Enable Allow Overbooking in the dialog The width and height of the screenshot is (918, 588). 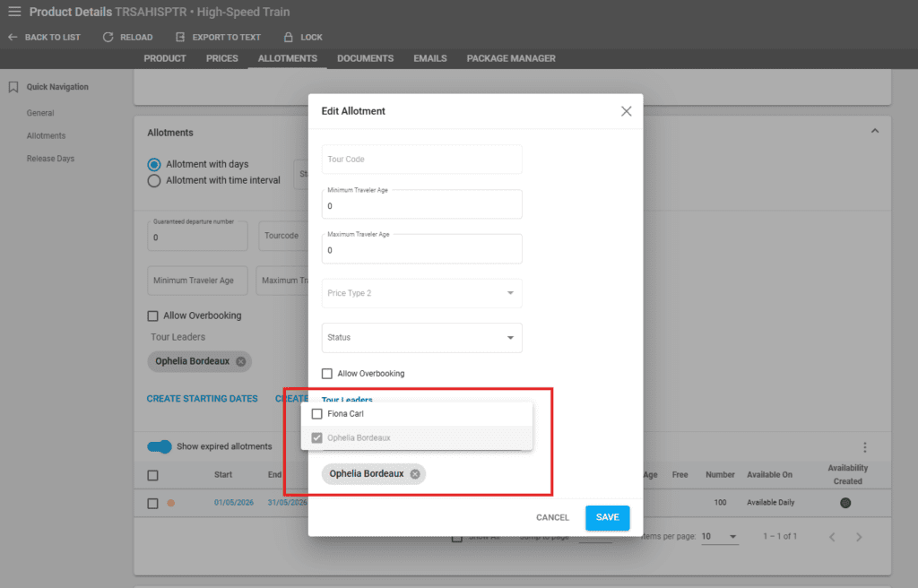(327, 374)
